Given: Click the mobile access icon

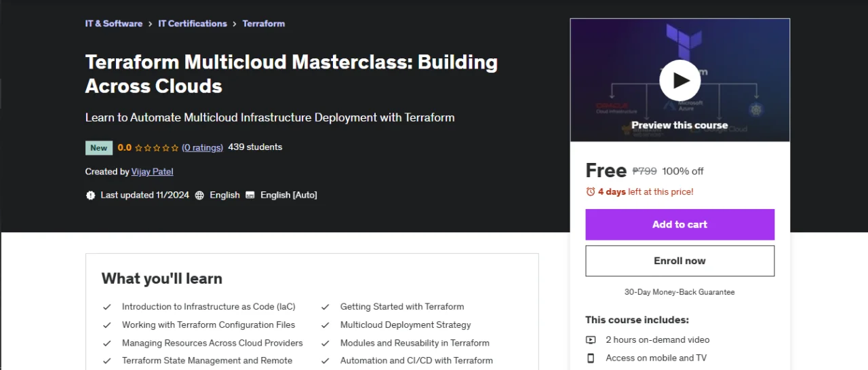Looking at the screenshot, I should point(591,358).
